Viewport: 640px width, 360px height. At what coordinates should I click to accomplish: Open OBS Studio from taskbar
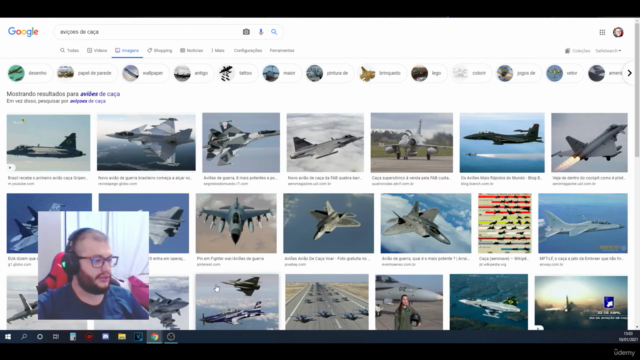click(171, 337)
